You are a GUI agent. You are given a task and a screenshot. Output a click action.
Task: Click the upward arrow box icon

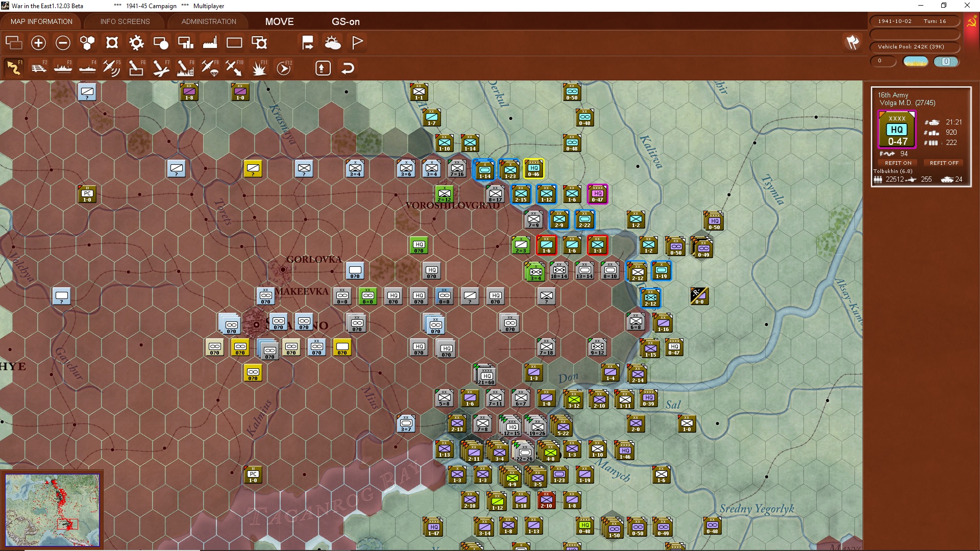(323, 68)
